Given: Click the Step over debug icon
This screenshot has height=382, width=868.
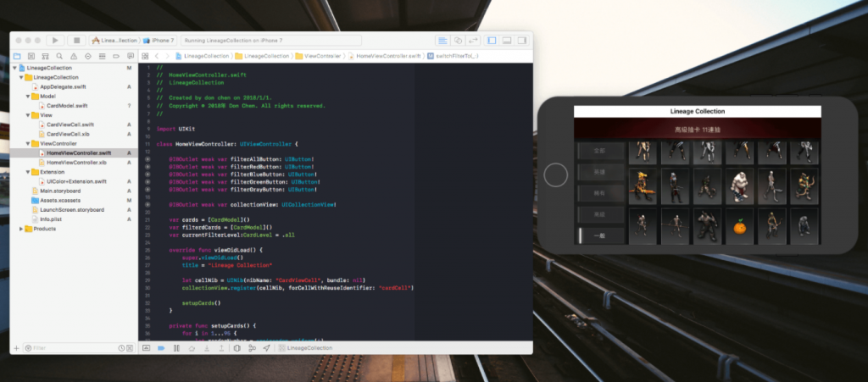Looking at the screenshot, I should 192,348.
